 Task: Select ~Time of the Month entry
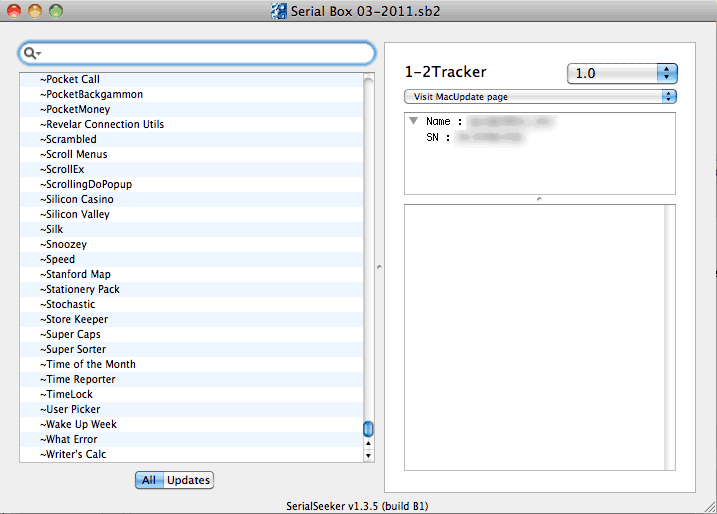click(192, 364)
